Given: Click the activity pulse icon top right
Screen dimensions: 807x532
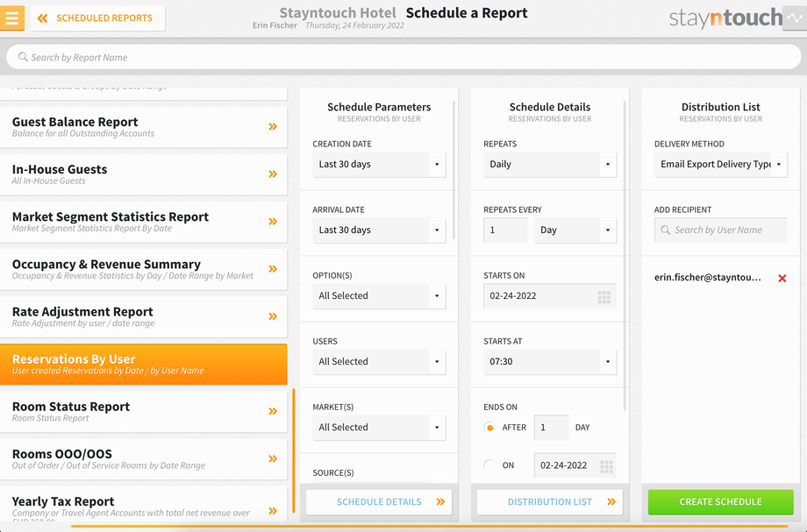Looking at the screenshot, I should (795, 18).
